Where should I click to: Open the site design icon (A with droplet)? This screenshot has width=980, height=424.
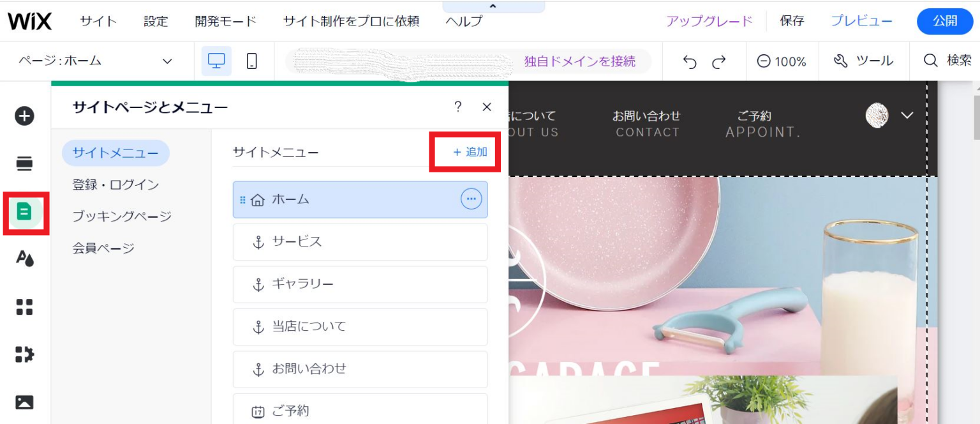tap(24, 258)
